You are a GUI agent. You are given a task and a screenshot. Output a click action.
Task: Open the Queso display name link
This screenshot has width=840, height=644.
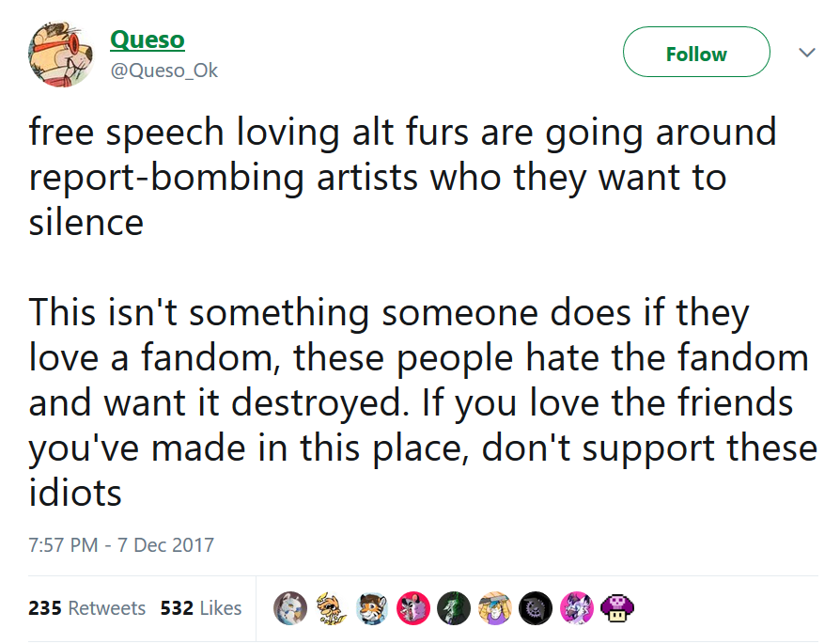(148, 40)
